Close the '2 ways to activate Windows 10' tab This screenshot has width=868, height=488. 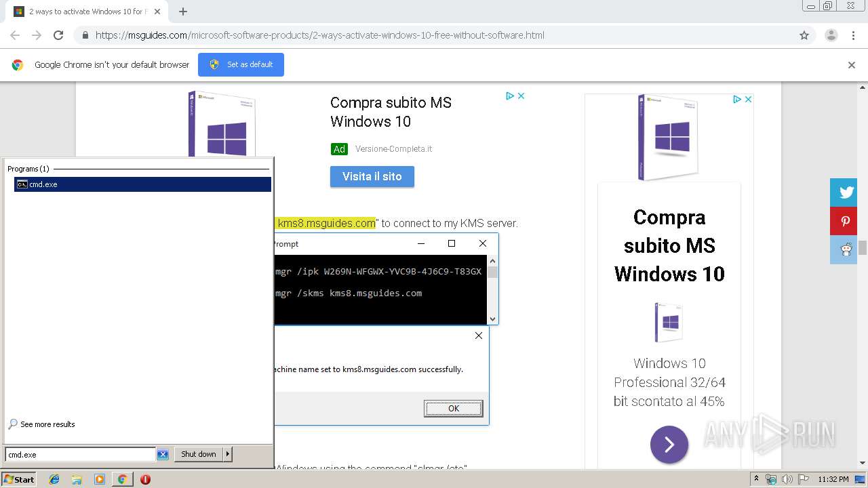(157, 12)
